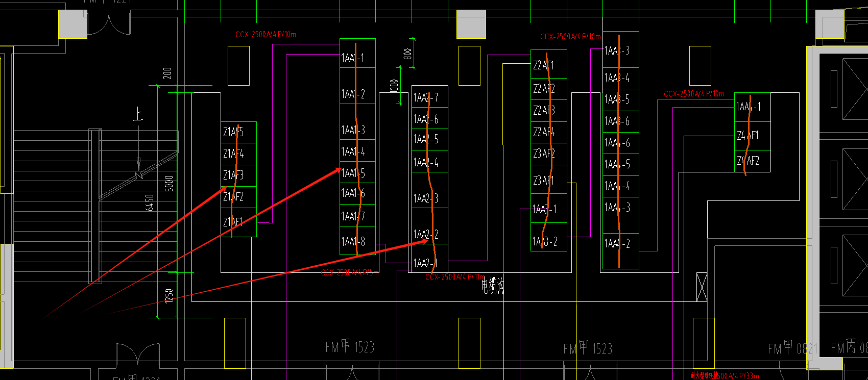
Task: Click the 1AA4-2 cabinet label
Action: pos(617,244)
